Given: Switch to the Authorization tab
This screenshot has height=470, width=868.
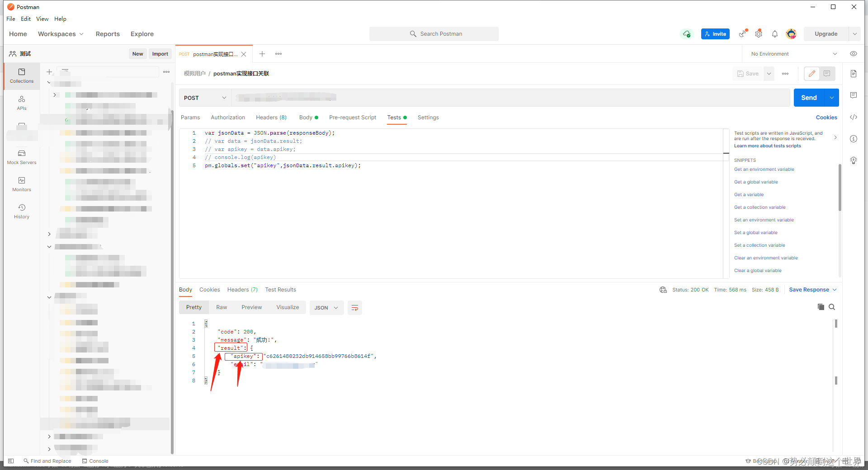Looking at the screenshot, I should [x=228, y=117].
